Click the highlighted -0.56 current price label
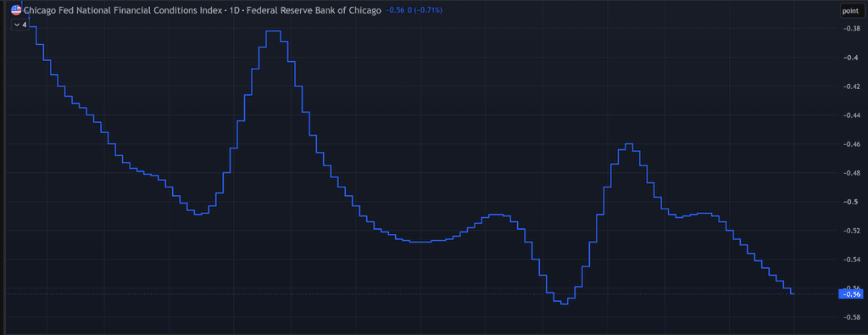868x335 pixels. click(x=851, y=294)
